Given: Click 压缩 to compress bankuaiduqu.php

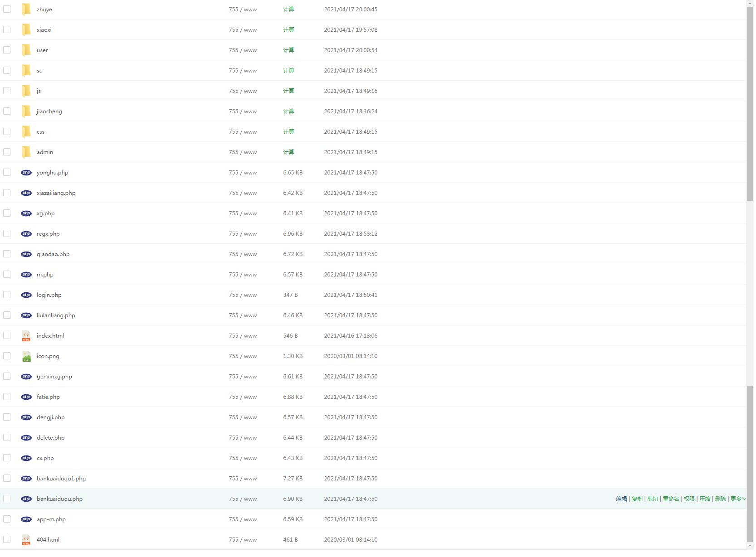Looking at the screenshot, I should pyautogui.click(x=705, y=499).
